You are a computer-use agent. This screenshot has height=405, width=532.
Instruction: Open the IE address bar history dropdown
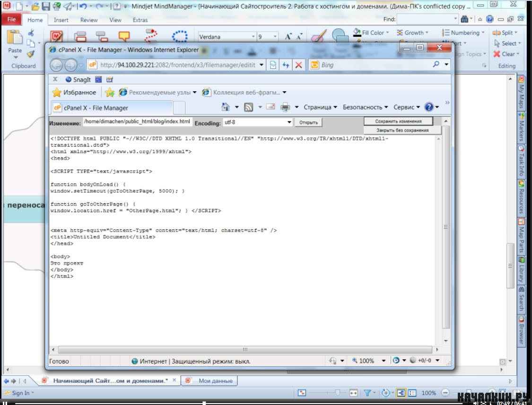tap(261, 65)
